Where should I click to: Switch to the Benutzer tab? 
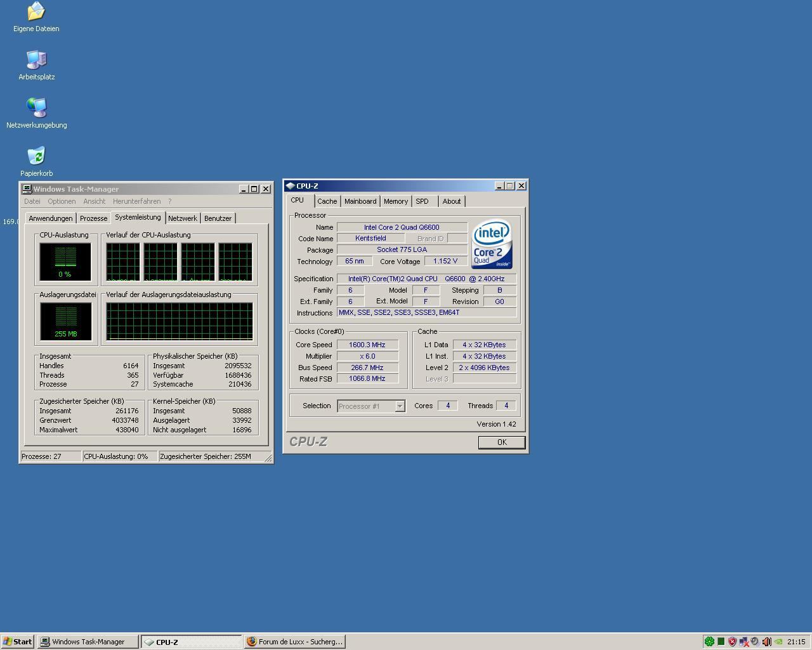point(218,218)
